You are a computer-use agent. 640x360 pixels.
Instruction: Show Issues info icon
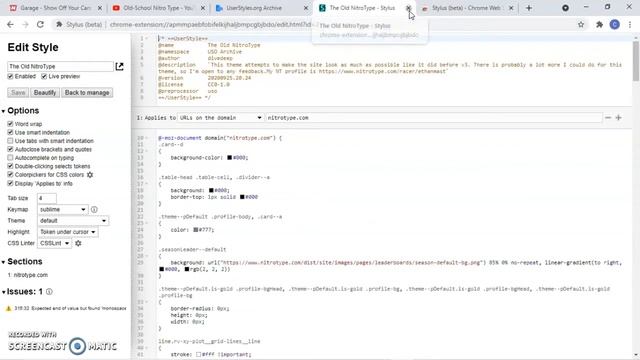(49, 292)
